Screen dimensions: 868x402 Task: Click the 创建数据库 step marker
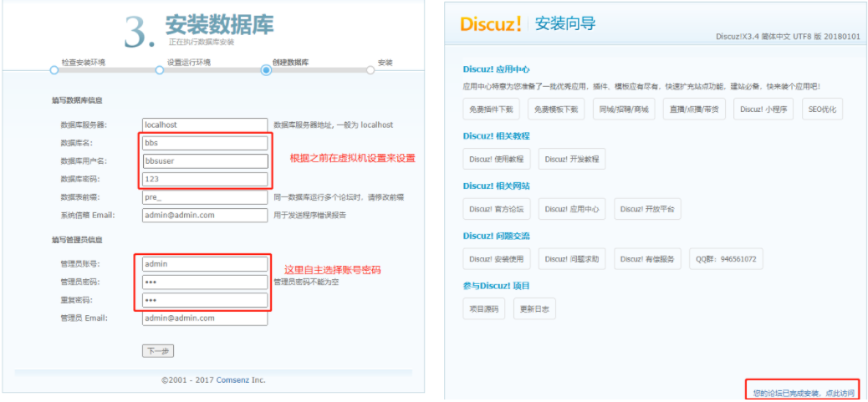(266, 70)
